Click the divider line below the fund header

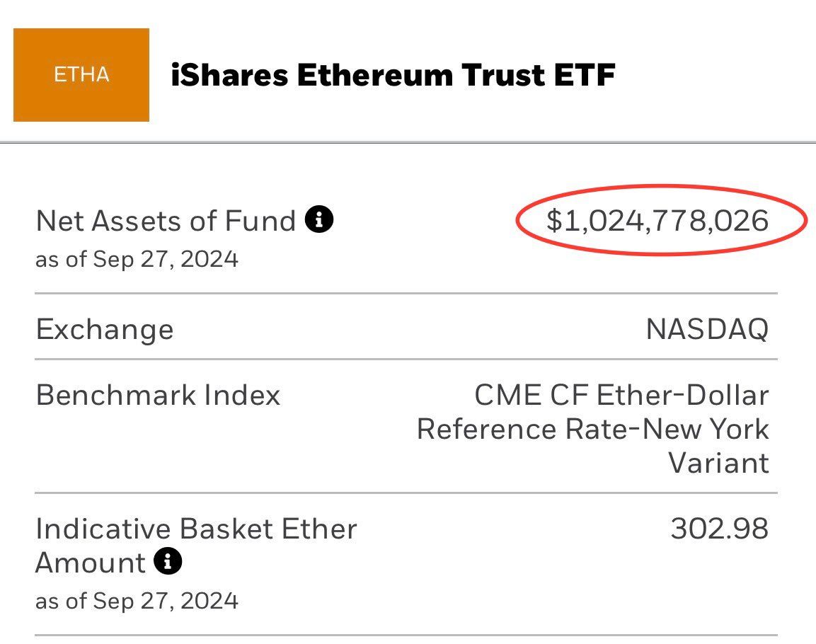408,142
